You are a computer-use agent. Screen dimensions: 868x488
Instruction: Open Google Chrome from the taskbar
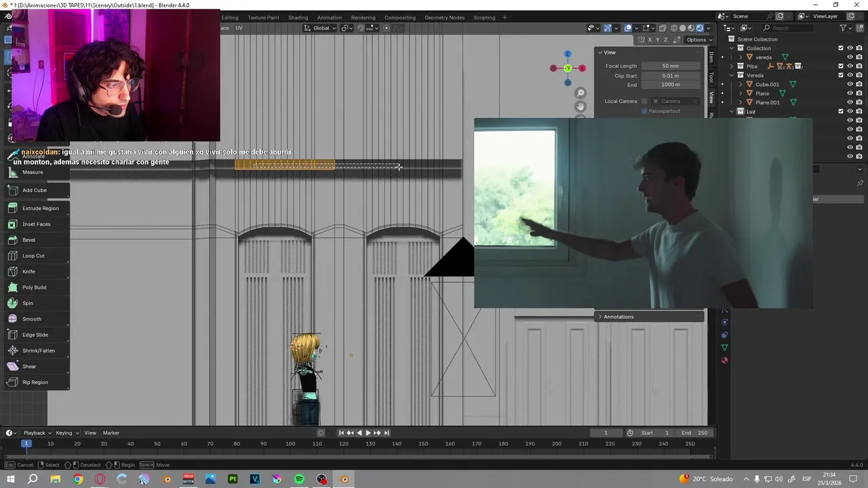[x=78, y=479]
